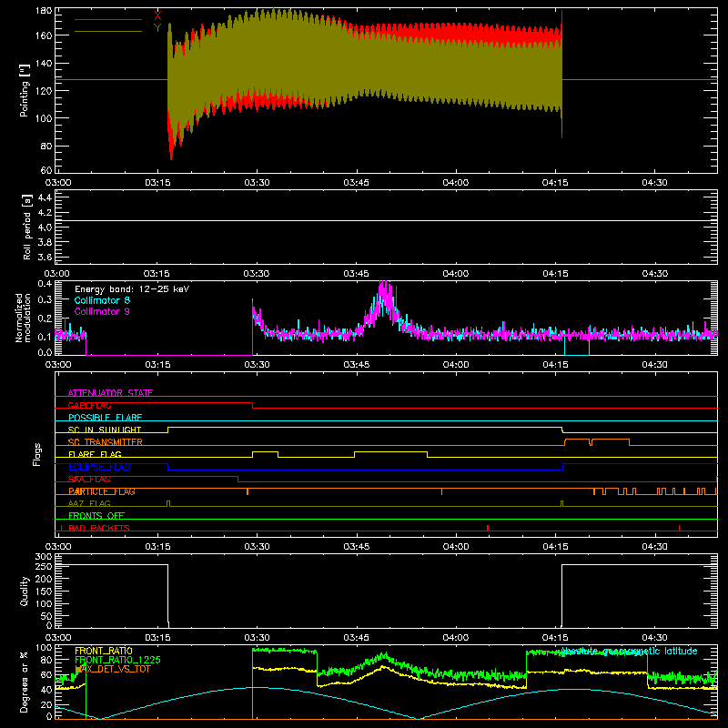Click the olive flag label above FRONTS_OFF

pyautogui.click(x=89, y=503)
